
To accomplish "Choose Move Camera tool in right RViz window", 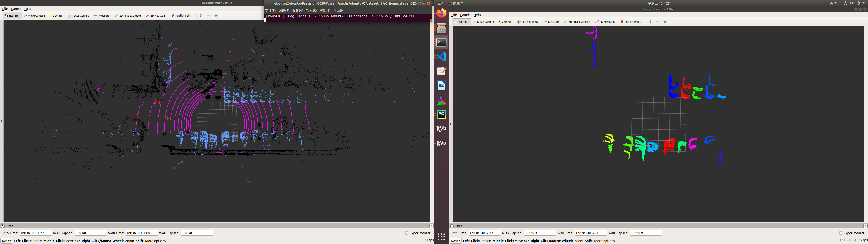I will (x=483, y=21).
